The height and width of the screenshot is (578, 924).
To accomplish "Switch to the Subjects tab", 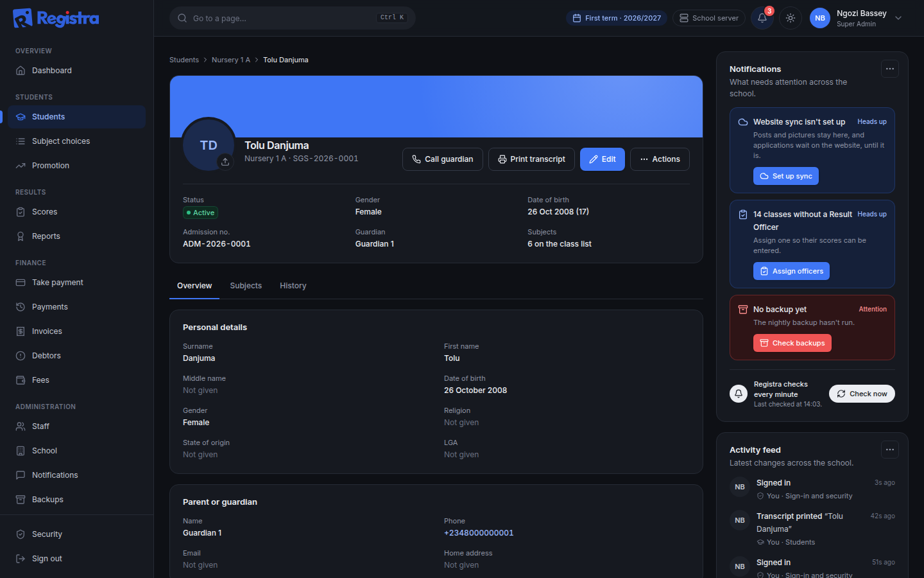I will (x=246, y=286).
